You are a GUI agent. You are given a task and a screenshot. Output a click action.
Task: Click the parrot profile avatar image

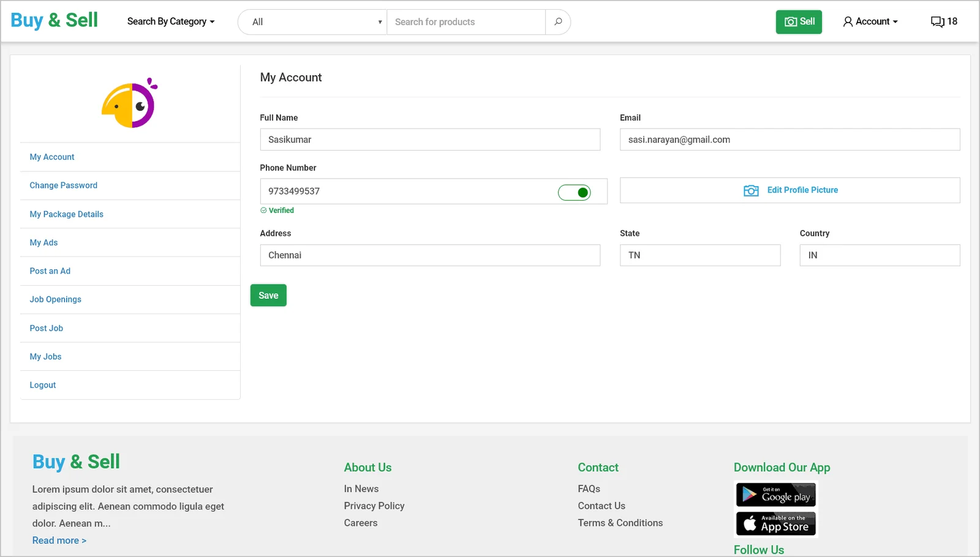click(x=130, y=103)
